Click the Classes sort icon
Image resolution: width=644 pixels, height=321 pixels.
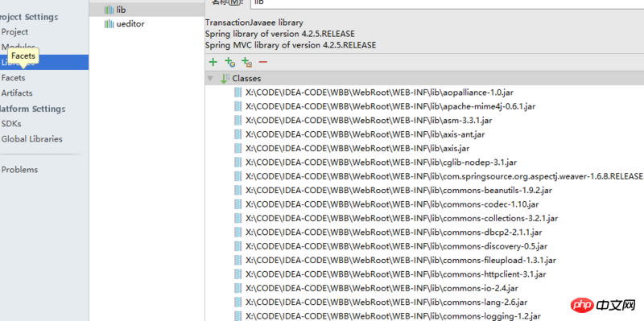225,78
